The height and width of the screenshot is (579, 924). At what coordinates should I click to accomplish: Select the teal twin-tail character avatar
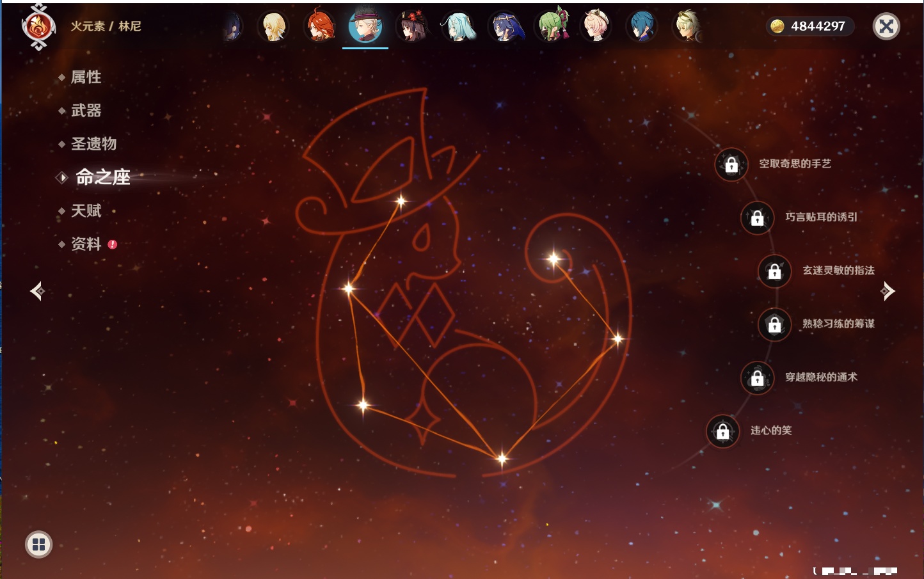[458, 27]
